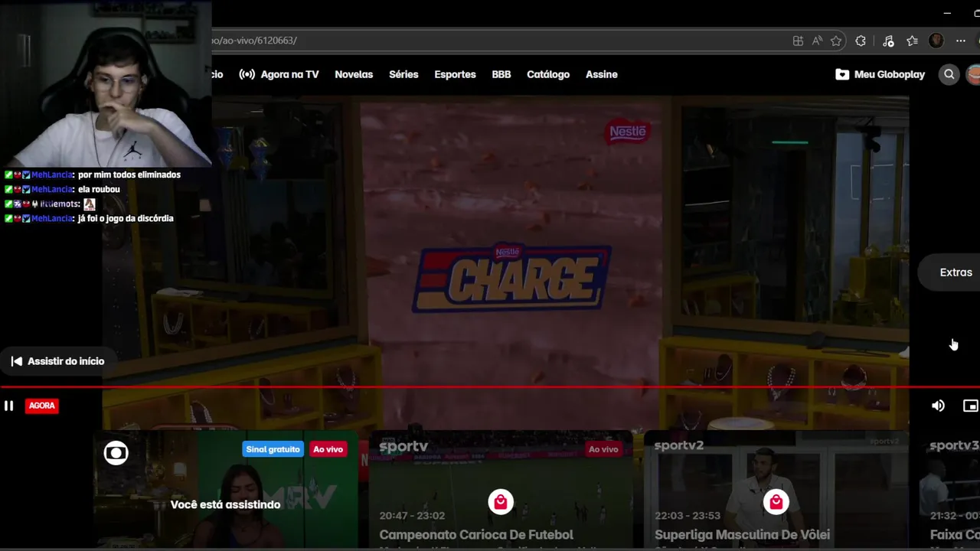
Task: Go to Novelas section
Action: [x=354, y=74]
